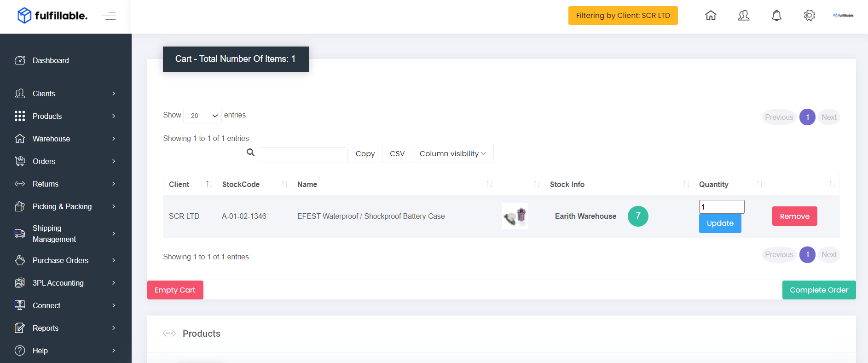
Task: Expand the Purchase Orders chevron
Action: (114, 260)
